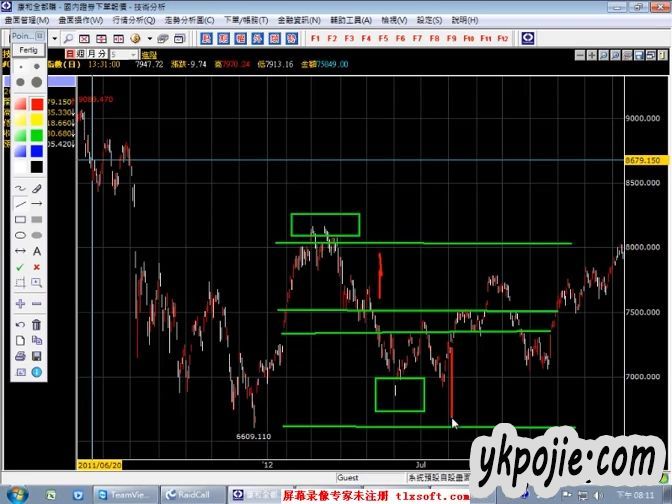672x504 pixels.
Task: Click the green checkmark stamp tool
Action: (x=20, y=267)
